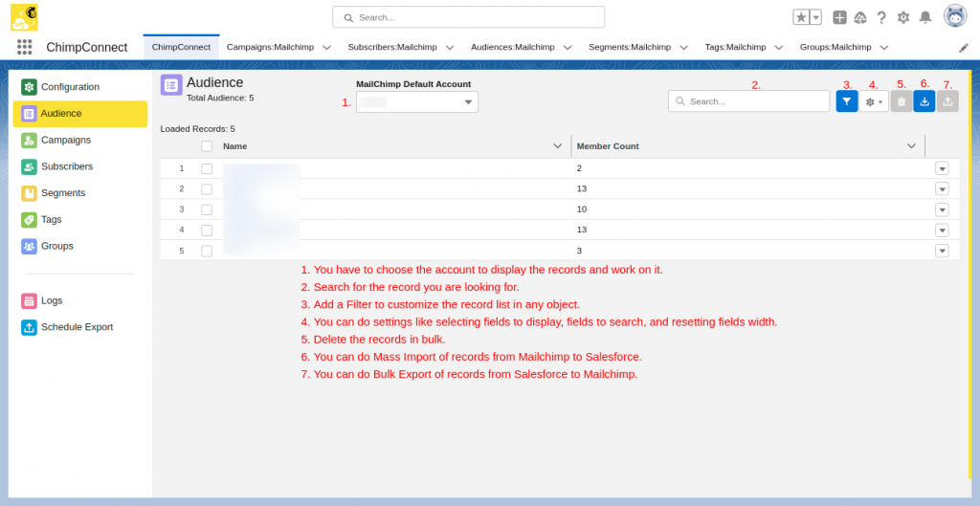
Task: Check the checkbox for row 3
Action: tap(207, 209)
